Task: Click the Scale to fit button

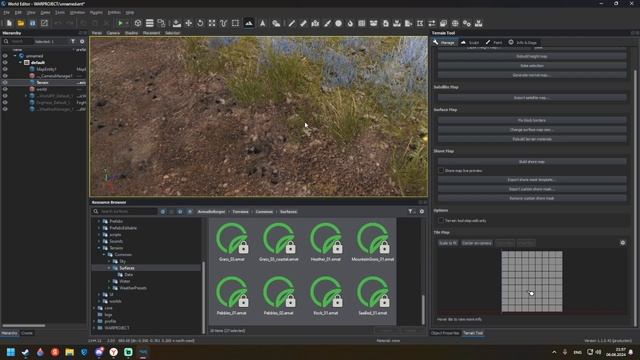Action: 448,243
